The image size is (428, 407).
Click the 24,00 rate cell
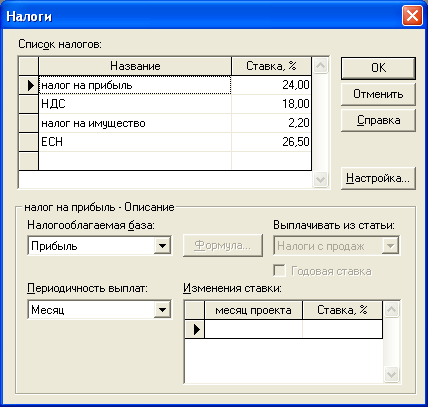pos(271,85)
